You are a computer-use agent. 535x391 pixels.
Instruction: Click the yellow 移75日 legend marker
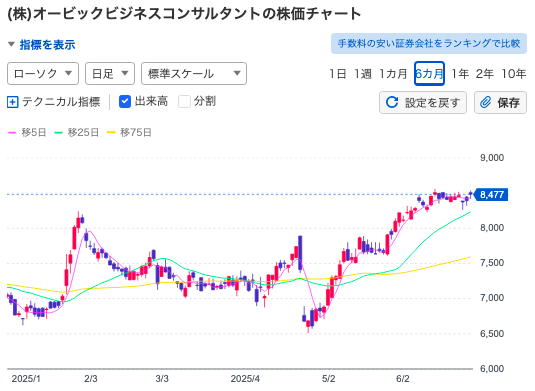tap(111, 132)
